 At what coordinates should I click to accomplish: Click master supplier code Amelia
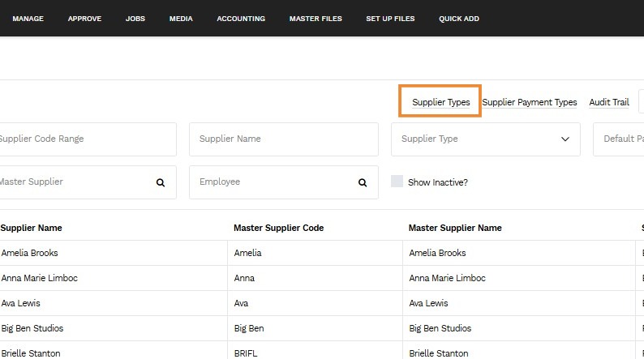(x=247, y=253)
